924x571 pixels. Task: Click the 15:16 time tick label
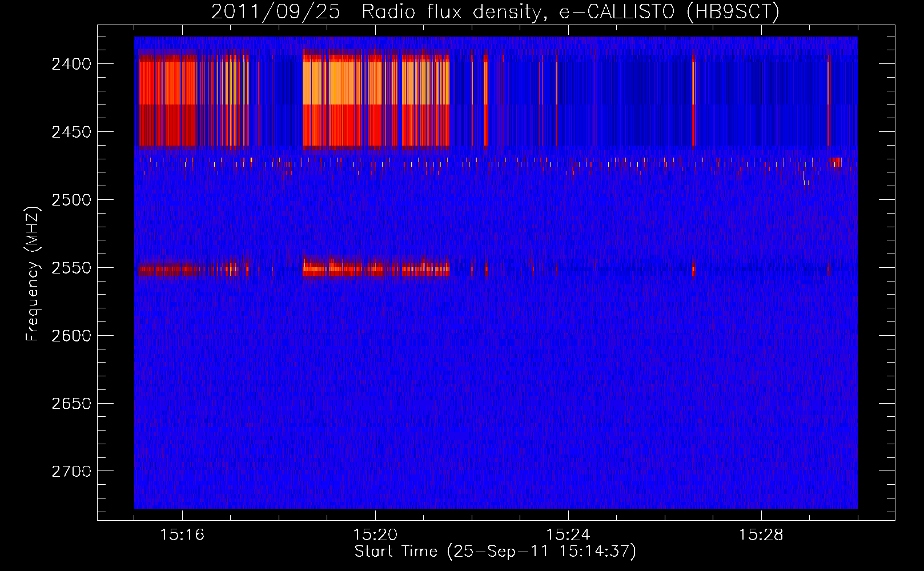182,535
